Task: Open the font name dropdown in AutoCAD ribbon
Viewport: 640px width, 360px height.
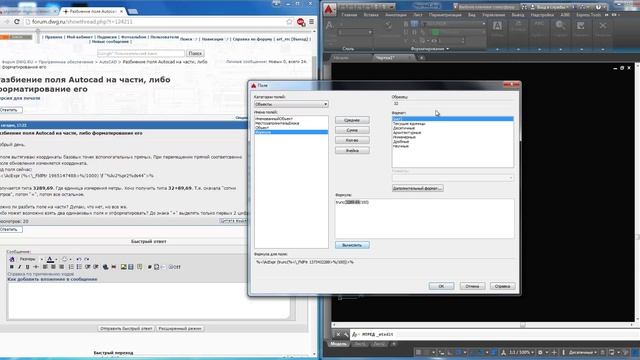Action: tap(455, 24)
